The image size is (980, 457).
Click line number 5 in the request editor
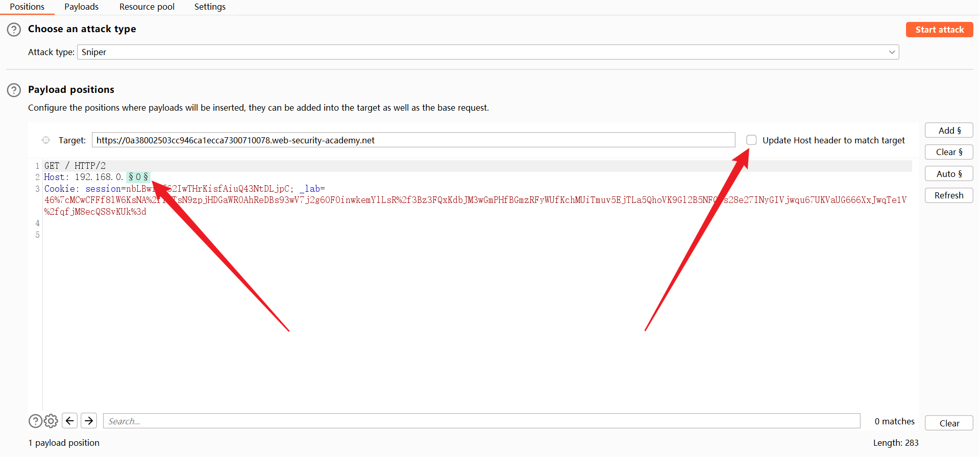pyautogui.click(x=37, y=235)
